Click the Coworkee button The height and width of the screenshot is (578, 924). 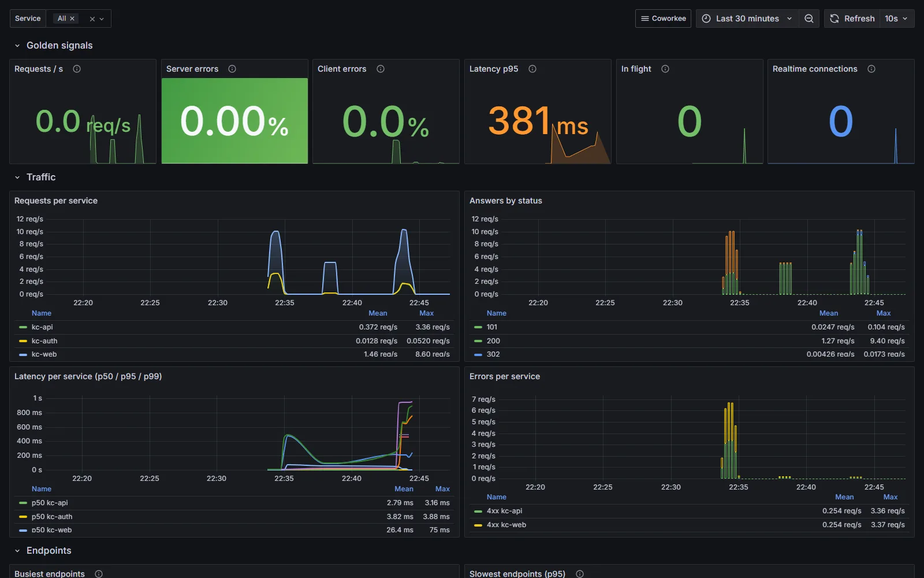coord(663,18)
